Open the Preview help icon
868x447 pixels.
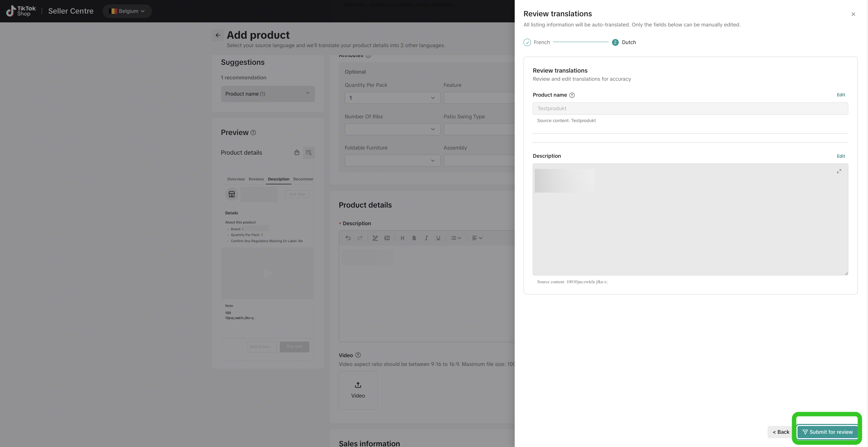(253, 133)
